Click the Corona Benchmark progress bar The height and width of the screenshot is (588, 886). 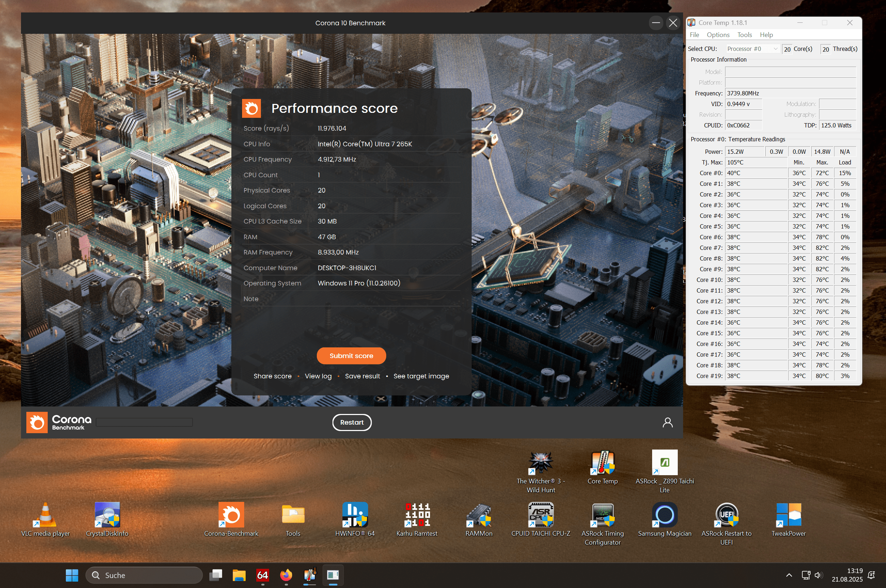(x=145, y=422)
